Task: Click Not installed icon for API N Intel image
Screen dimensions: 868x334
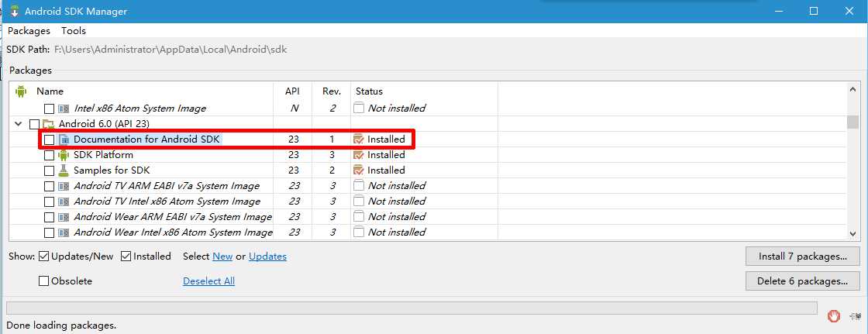Action: point(359,108)
